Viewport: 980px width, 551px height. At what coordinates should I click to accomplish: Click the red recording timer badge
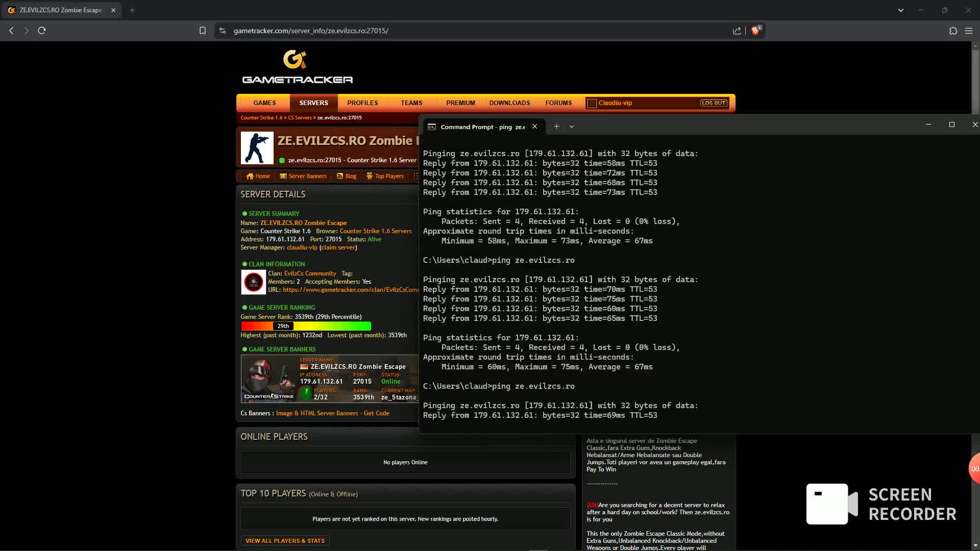[974, 468]
